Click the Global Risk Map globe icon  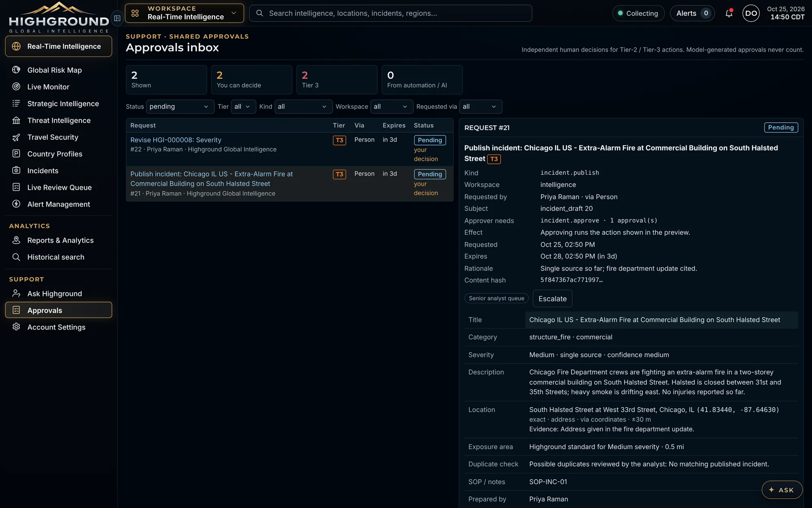pyautogui.click(x=16, y=70)
